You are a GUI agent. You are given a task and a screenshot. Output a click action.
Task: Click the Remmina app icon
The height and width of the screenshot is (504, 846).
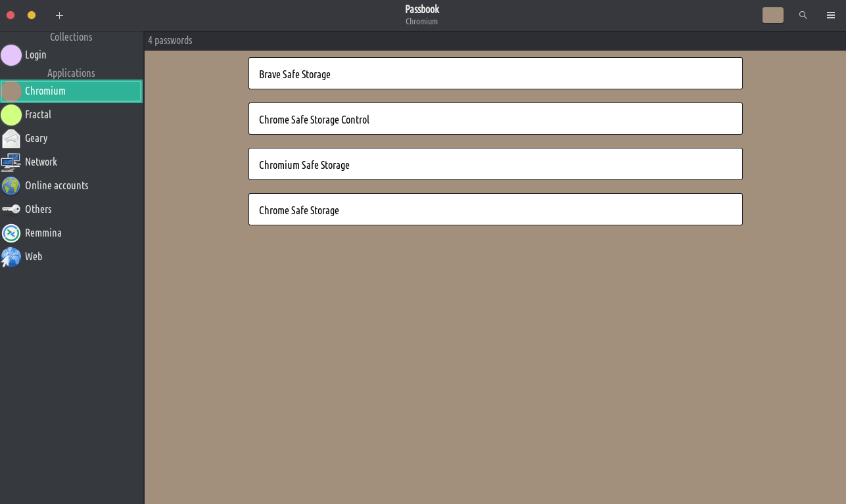click(11, 233)
